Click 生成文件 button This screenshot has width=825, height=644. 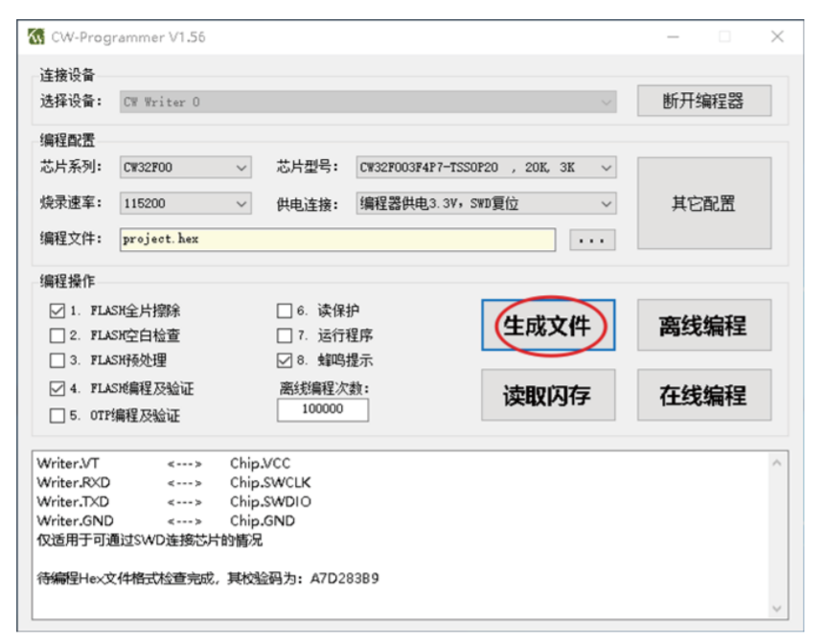pyautogui.click(x=548, y=326)
